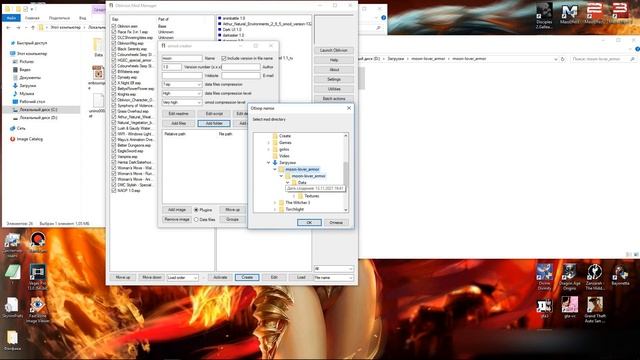Screen dimensions: 640x360
Task: Open the Data folder icon in Explorer
Action: coord(98,47)
